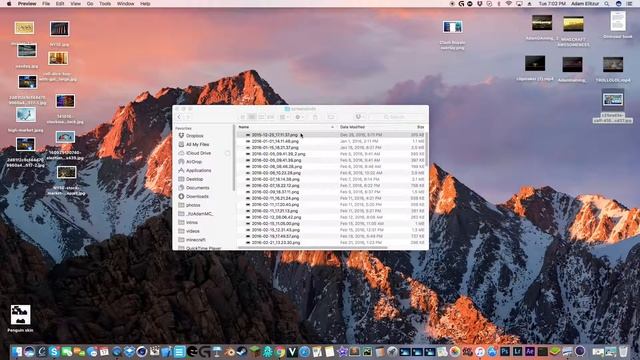Go forward in the Finder window
Viewport: 640px width, 360px height.
188,117
